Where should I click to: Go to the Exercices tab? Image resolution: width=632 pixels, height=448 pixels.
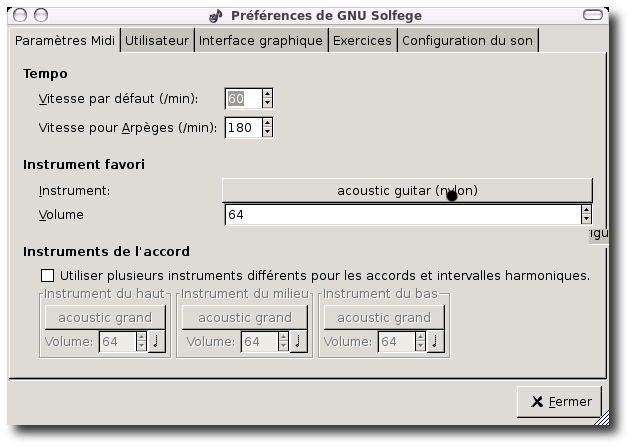[x=362, y=40]
